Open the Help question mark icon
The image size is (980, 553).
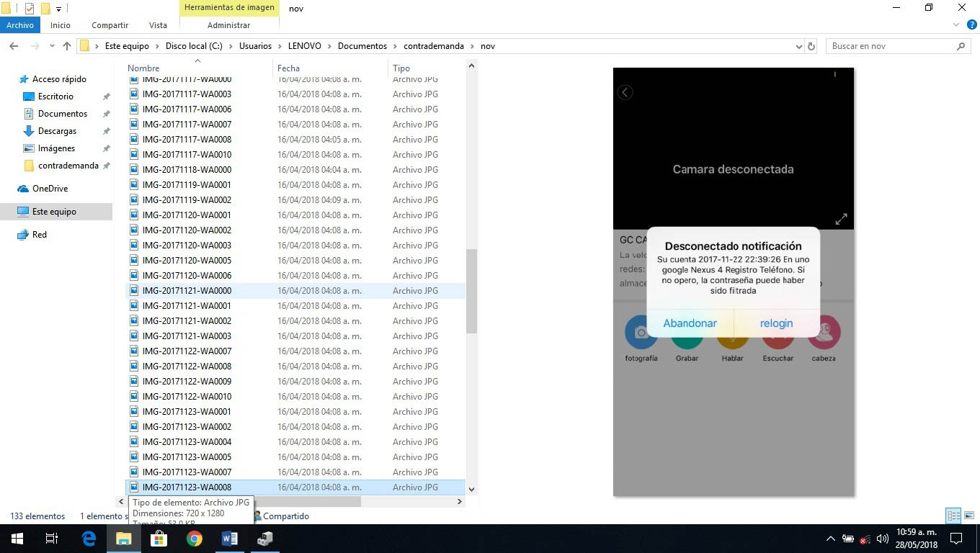(x=970, y=25)
